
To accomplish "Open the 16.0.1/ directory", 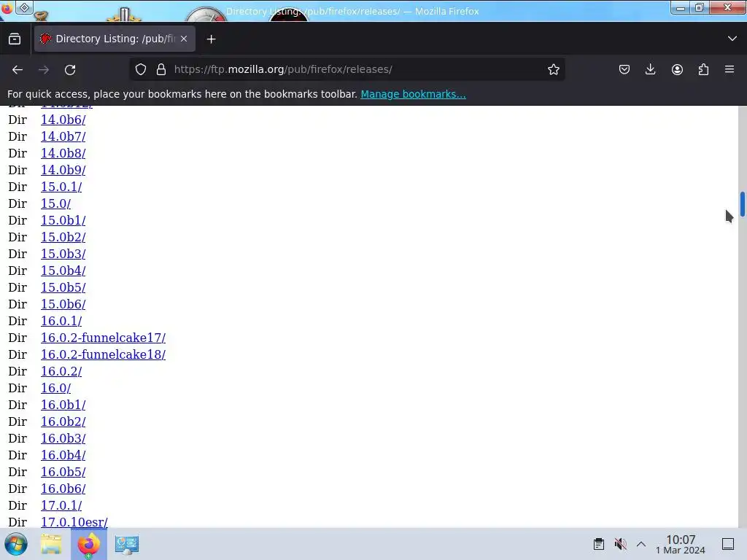I will [61, 321].
